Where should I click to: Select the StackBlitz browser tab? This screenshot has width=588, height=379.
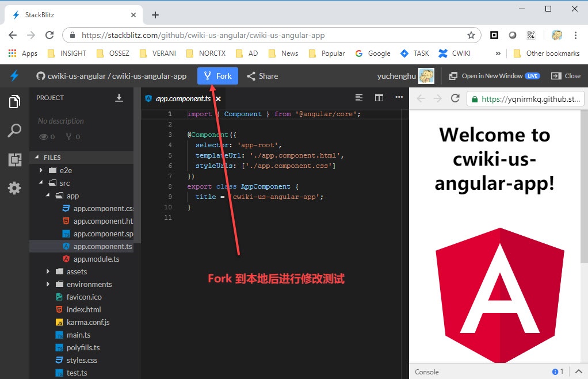74,15
